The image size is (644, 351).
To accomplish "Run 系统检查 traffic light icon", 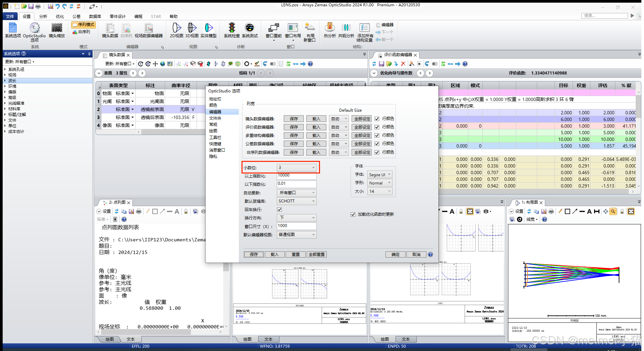I will point(232,30).
